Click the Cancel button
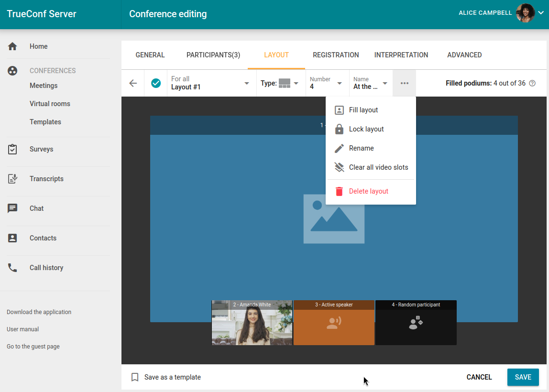This screenshot has width=549, height=392. pyautogui.click(x=479, y=377)
